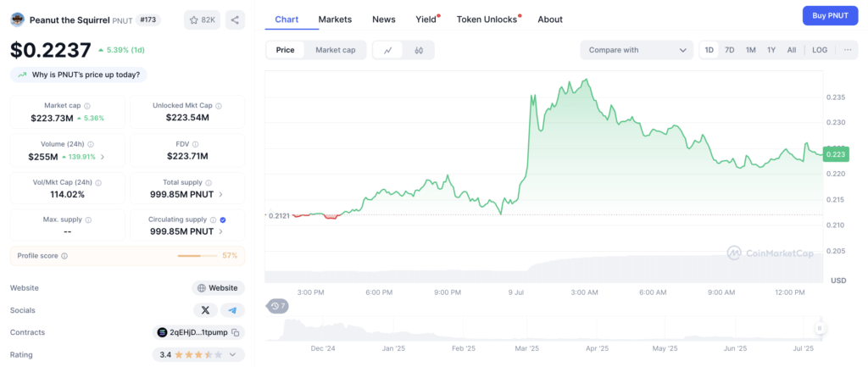Open the Yield tab
The image size is (868, 367).
[x=427, y=19]
